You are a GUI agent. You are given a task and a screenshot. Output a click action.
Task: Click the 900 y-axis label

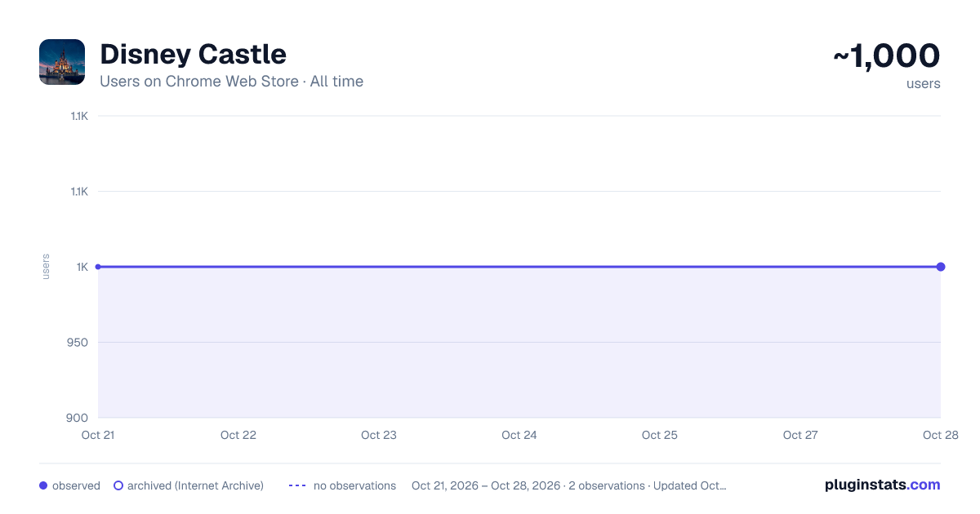click(78, 418)
